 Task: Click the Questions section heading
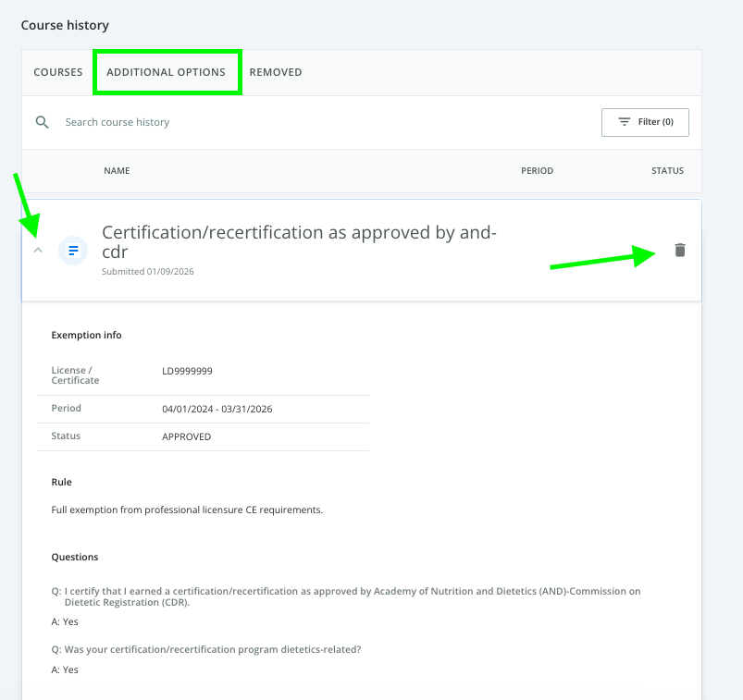75,558
